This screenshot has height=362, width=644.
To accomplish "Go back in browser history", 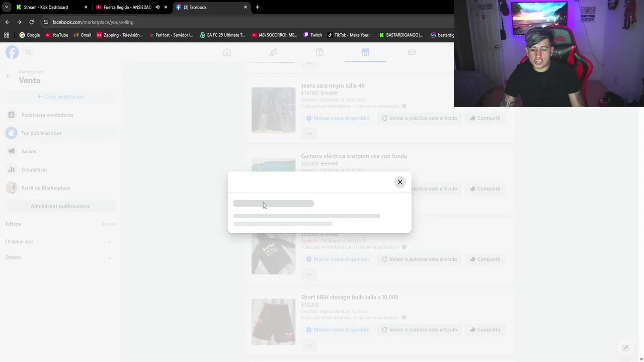I will pos(7,22).
